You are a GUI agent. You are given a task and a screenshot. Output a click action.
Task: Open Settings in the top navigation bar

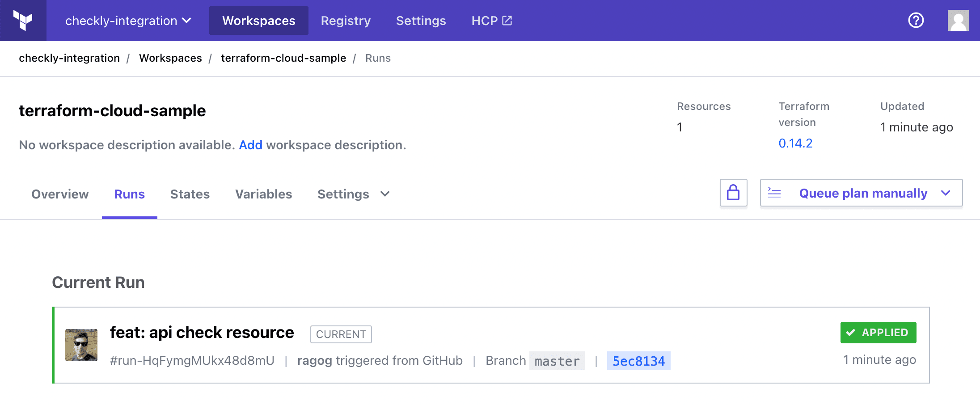pos(421,21)
